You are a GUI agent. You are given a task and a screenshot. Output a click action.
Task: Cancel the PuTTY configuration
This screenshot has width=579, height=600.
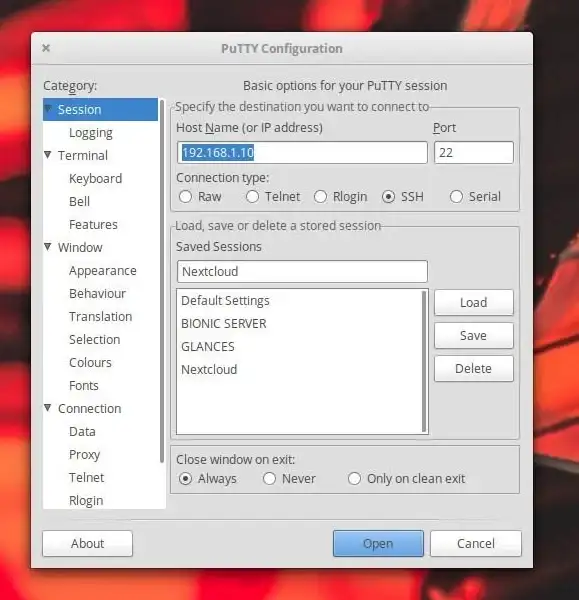point(476,543)
